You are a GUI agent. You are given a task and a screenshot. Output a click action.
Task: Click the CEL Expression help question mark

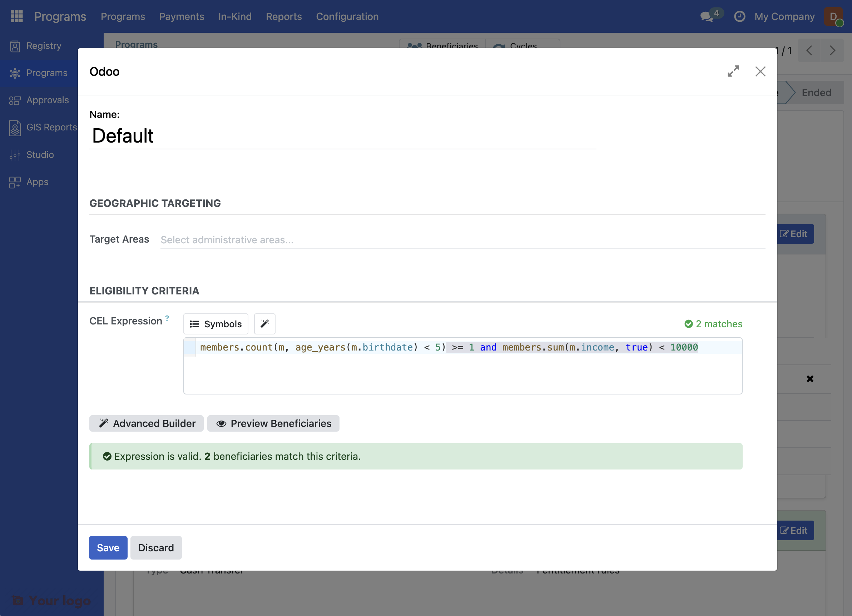tap(167, 318)
